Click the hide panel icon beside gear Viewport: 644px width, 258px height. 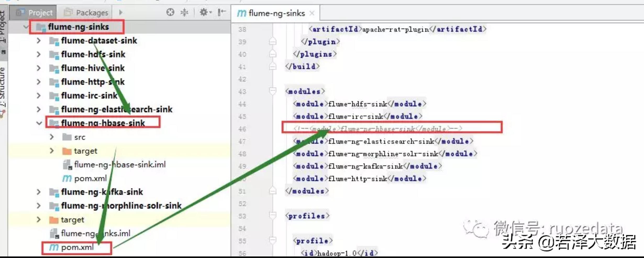(x=221, y=12)
